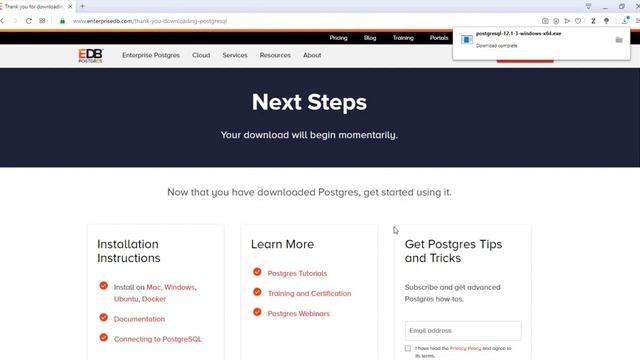This screenshot has height=360, width=640.
Task: Open the tab menu icon in title bar
Action: click(x=588, y=7)
